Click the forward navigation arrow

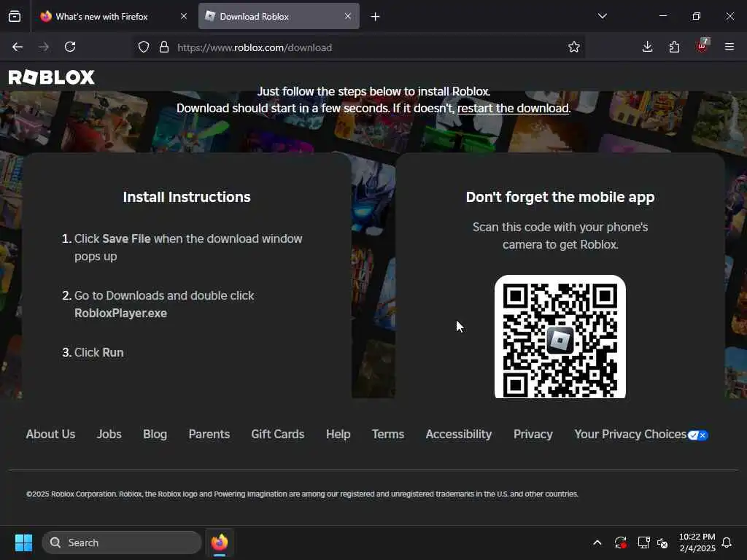44,47
